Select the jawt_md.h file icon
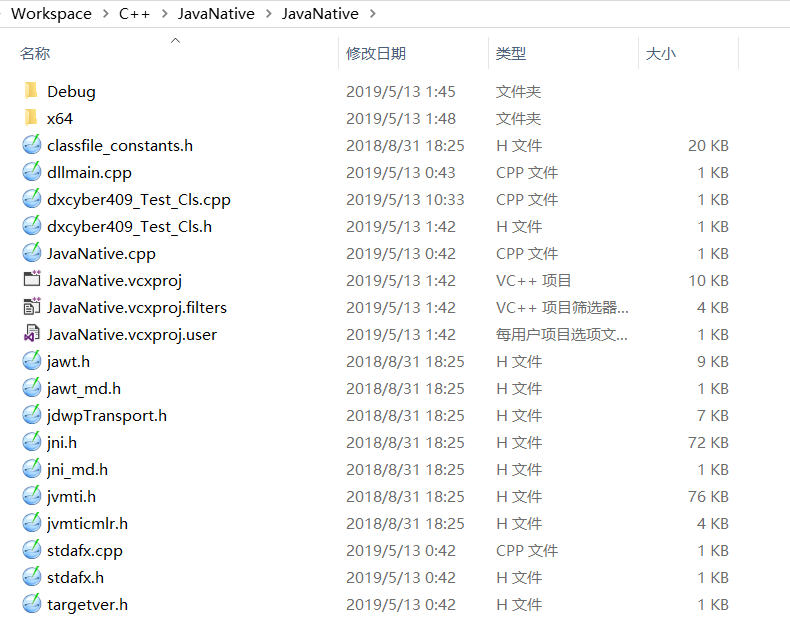 pos(32,389)
